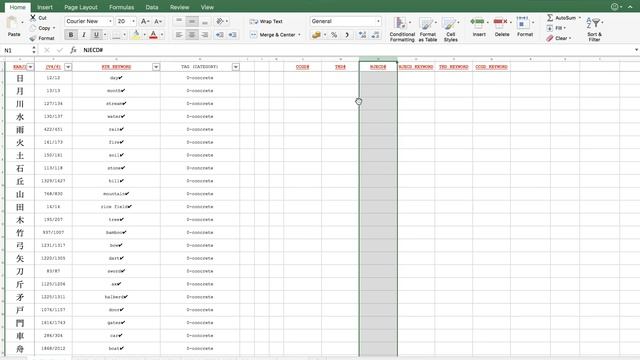
Task: Open the Page Layout tab
Action: point(81,7)
